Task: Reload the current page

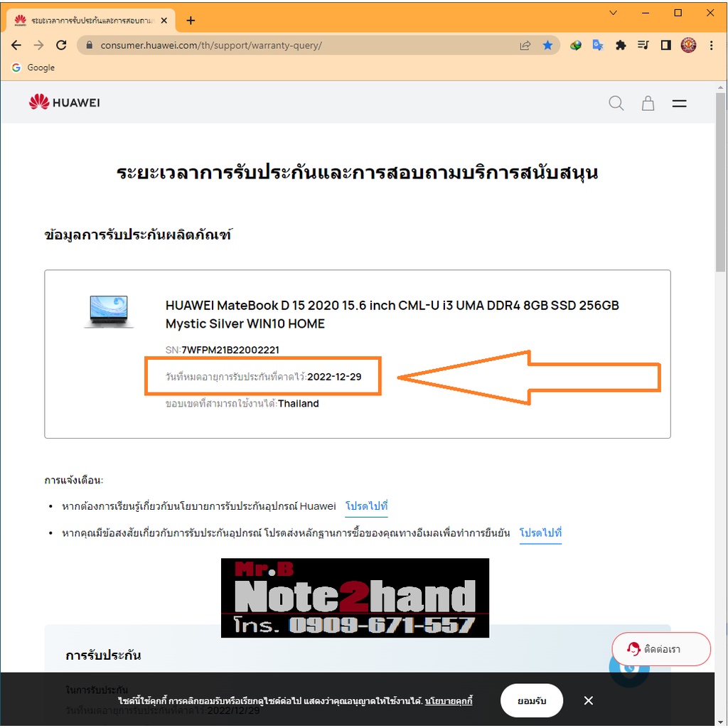Action: pos(61,45)
